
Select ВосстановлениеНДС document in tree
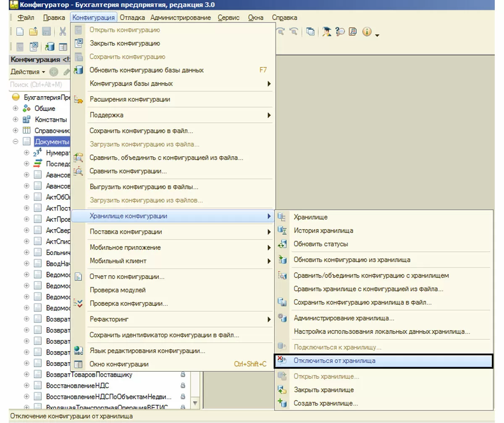[79, 385]
